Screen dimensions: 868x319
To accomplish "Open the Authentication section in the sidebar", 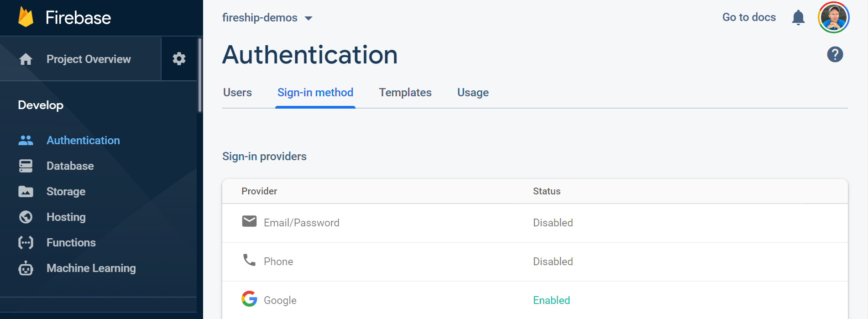I will pyautogui.click(x=83, y=140).
